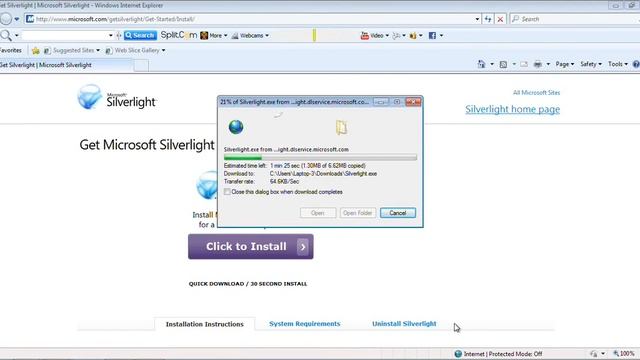Click the Home icon in command bar
This screenshot has height=360, width=640.
click(481, 64)
